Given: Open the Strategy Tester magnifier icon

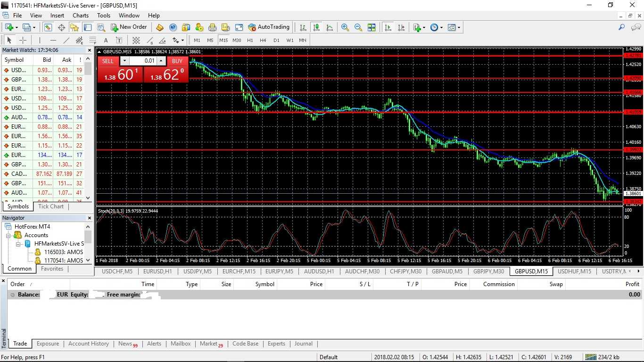Looking at the screenshot, I should (x=101, y=27).
